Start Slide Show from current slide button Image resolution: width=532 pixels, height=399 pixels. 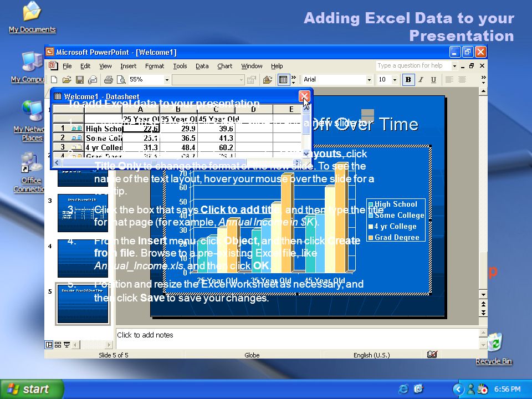pyautogui.click(x=67, y=345)
